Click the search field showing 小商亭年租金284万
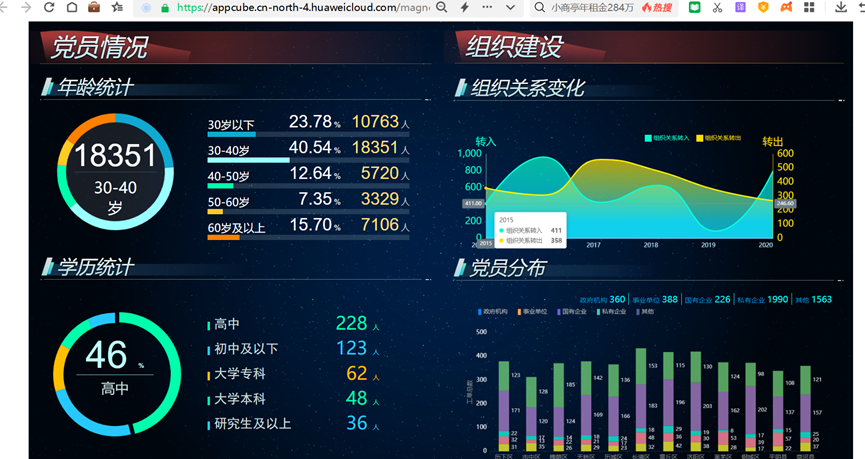 pos(592,8)
